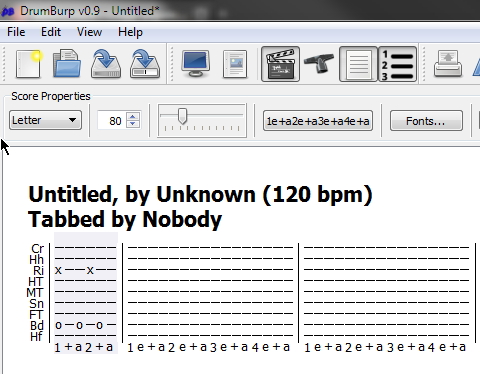Toggle the numbered list button
The width and height of the screenshot is (480, 374).
point(397,64)
